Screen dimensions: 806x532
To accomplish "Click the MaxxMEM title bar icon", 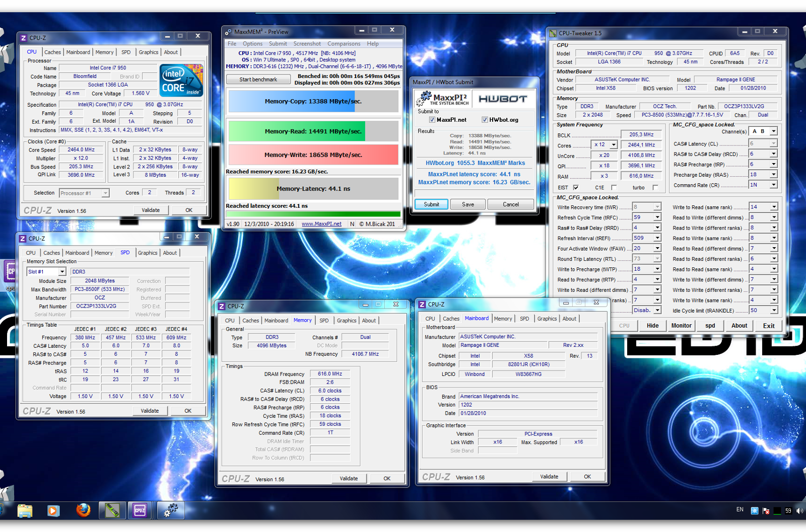I will (228, 32).
